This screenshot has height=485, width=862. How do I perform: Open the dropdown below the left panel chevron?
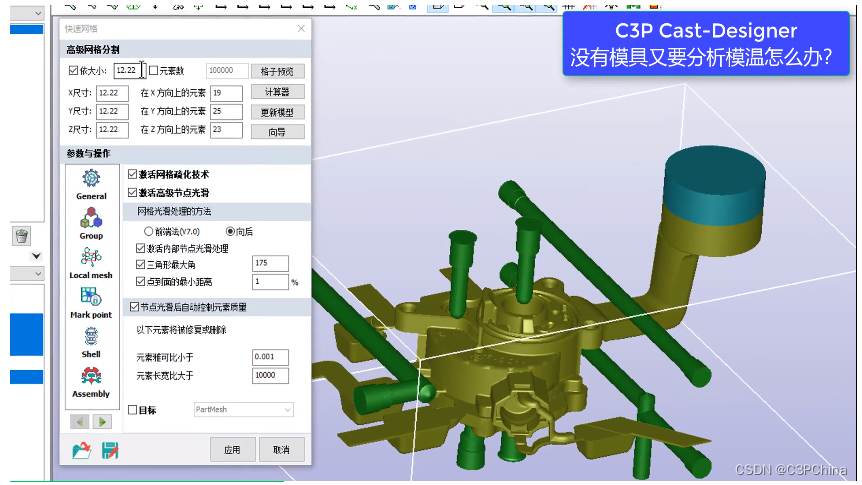point(26,273)
